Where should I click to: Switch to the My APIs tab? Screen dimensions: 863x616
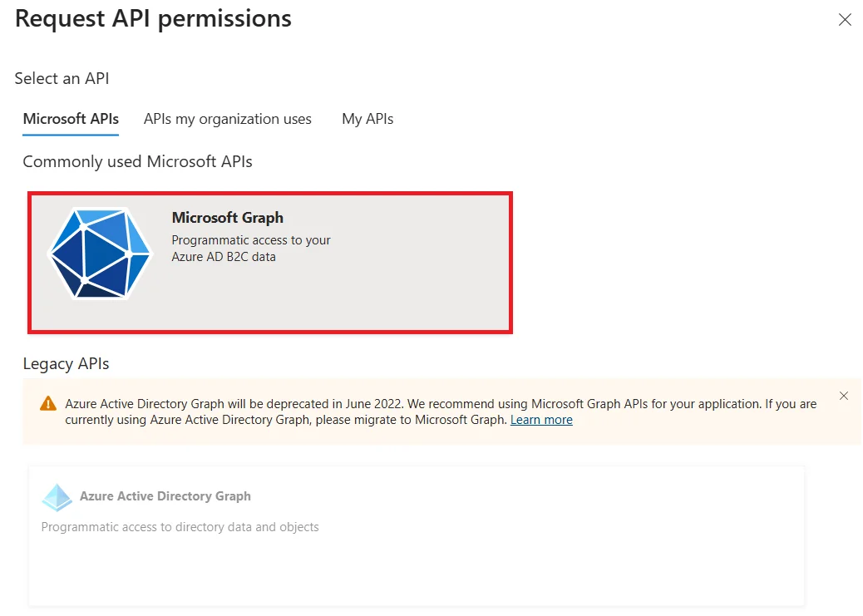click(367, 119)
